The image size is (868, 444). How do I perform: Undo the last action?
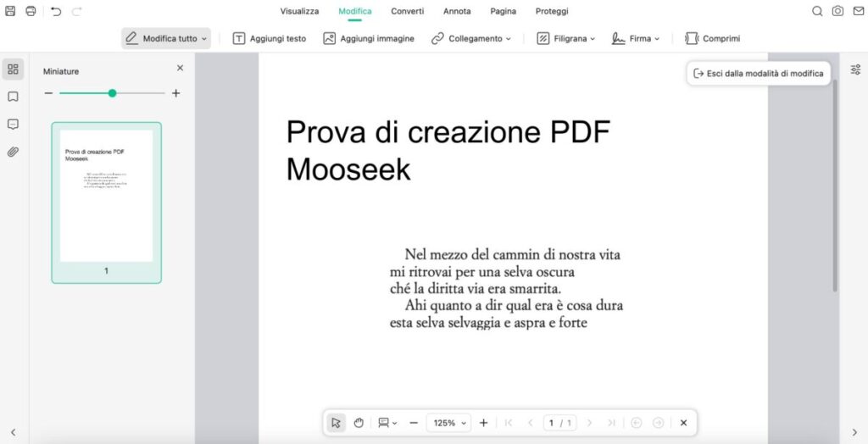(x=56, y=11)
